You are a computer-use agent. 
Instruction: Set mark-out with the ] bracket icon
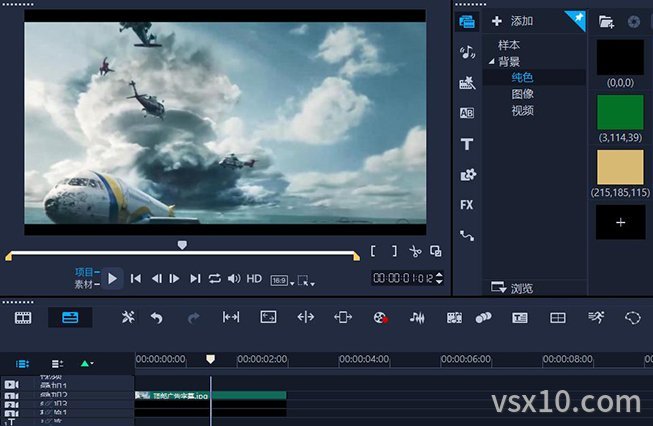point(394,251)
